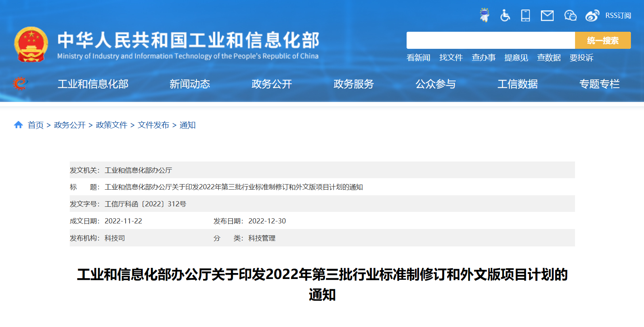Click the envelope mail icon
This screenshot has width=644, height=327.
(547, 15)
